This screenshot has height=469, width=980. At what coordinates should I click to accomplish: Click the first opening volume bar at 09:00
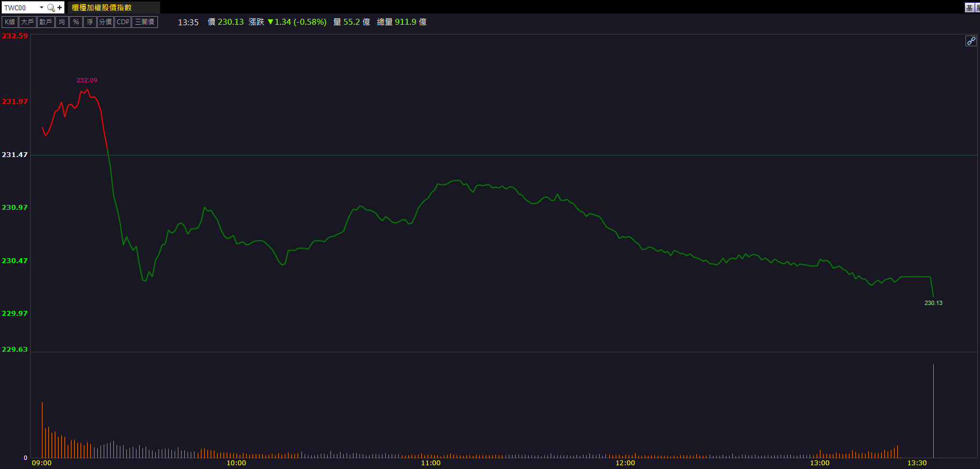coord(42,430)
